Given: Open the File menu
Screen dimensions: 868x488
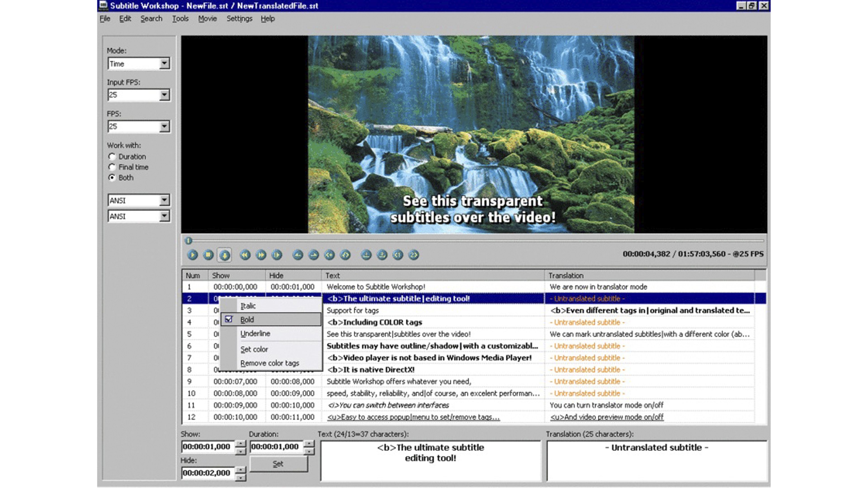Looking at the screenshot, I should pos(105,19).
